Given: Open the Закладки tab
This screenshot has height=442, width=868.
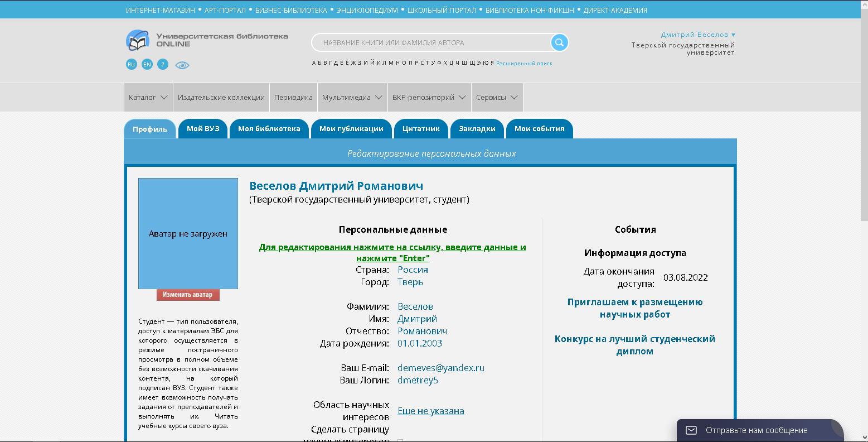Looking at the screenshot, I should pos(477,129).
